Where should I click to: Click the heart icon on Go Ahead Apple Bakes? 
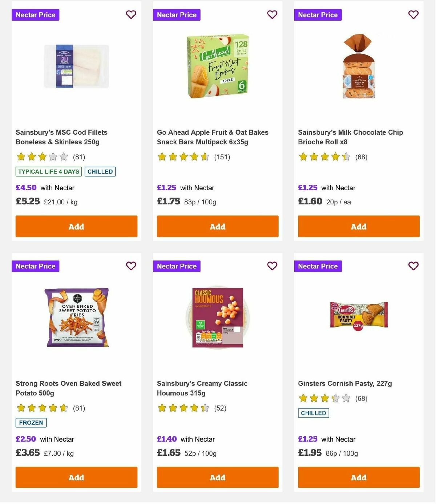point(272,15)
